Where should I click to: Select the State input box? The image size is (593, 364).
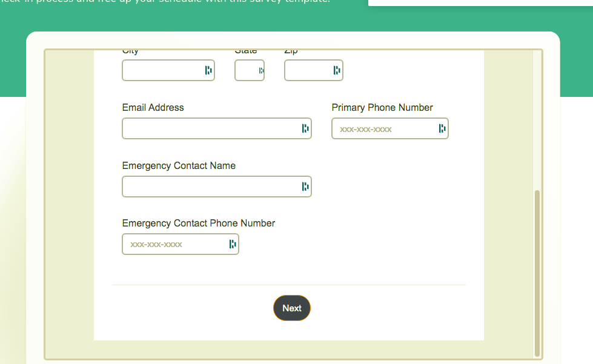247,70
